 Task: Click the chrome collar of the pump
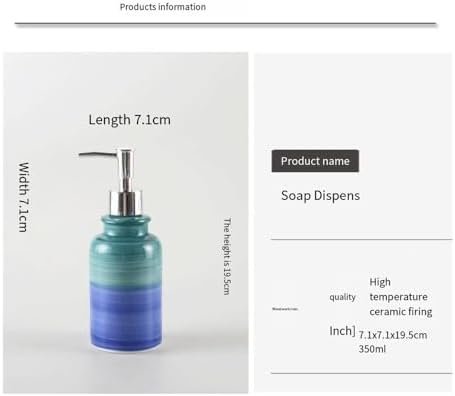[x=126, y=202]
